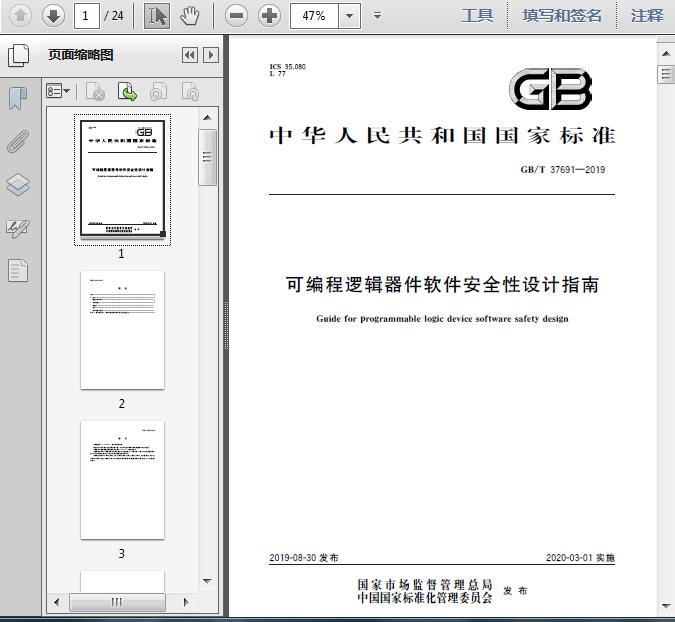Zoom in with the plus button

[269, 15]
